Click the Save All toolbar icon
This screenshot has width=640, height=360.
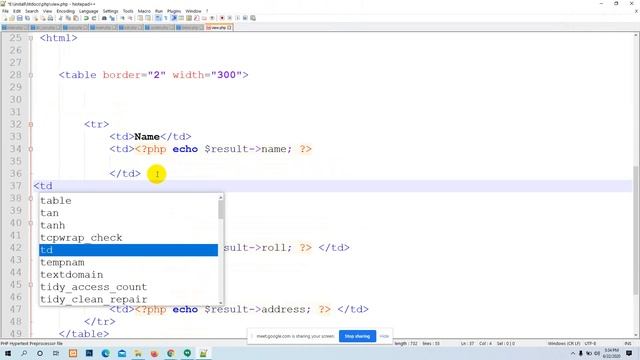[27, 18]
